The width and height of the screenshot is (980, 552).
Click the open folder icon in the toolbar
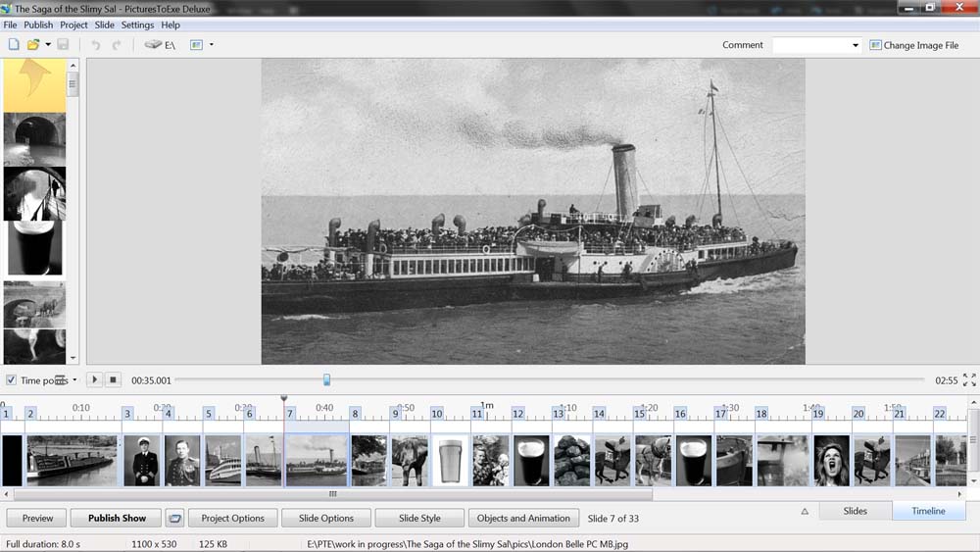pos(33,45)
